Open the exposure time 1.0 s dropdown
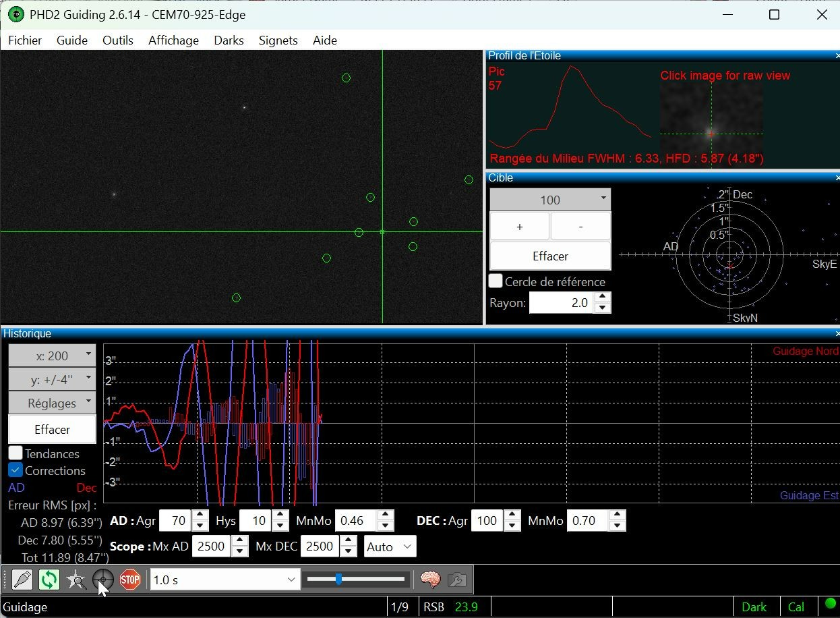Screen dimensions: 840x618 click(225, 580)
